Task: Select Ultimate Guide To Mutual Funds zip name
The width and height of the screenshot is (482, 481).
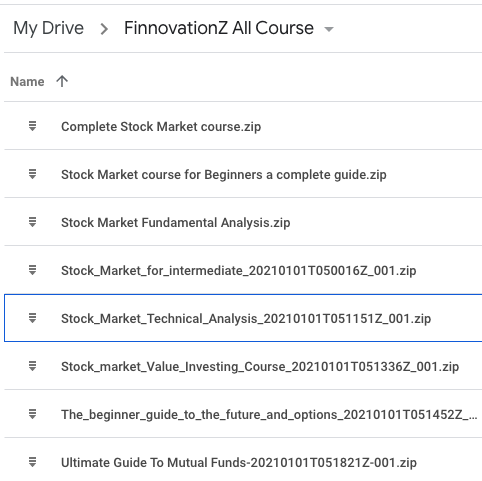Action: click(x=239, y=463)
